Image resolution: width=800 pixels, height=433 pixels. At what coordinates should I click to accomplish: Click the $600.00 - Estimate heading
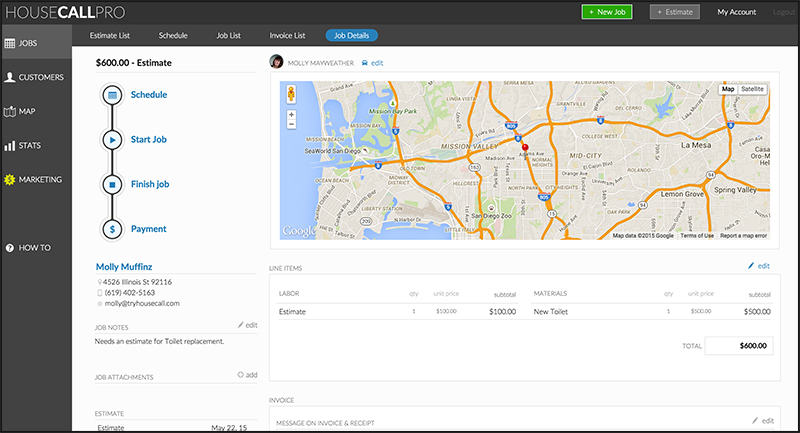tap(134, 63)
